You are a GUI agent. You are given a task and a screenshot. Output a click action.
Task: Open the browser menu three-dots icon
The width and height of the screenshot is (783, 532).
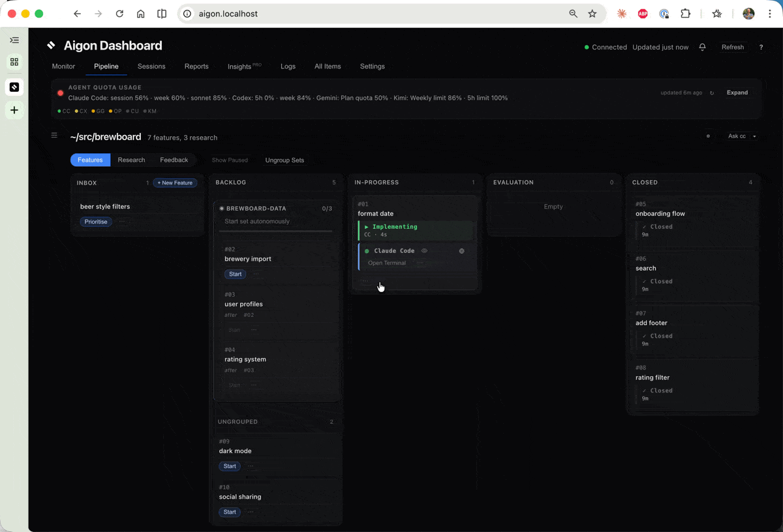(769, 14)
